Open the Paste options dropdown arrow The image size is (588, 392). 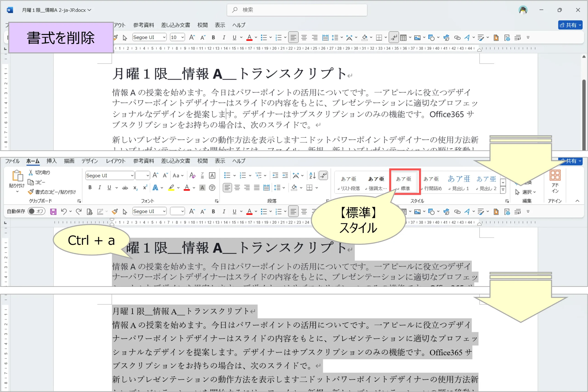click(17, 192)
